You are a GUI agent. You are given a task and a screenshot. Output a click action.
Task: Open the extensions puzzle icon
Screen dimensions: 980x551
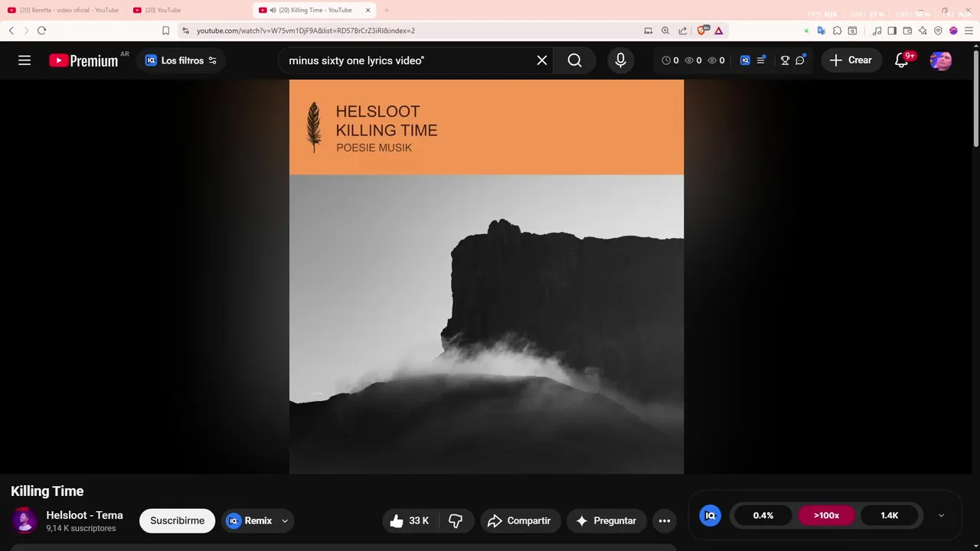pos(837,31)
